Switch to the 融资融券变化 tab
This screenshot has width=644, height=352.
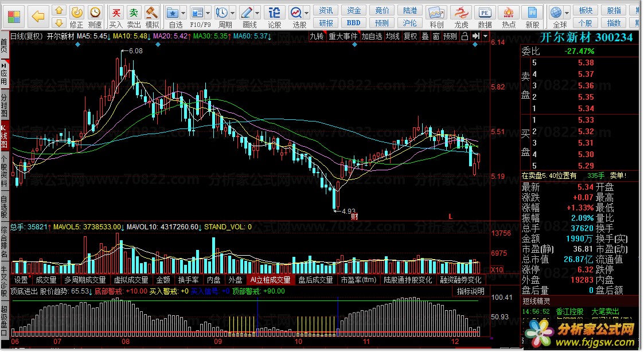coord(461,280)
